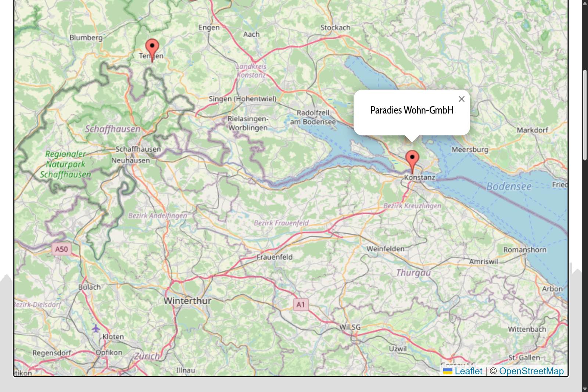This screenshot has width=588, height=392.
Task: Click the A50 motorway shield
Action: (x=61, y=249)
